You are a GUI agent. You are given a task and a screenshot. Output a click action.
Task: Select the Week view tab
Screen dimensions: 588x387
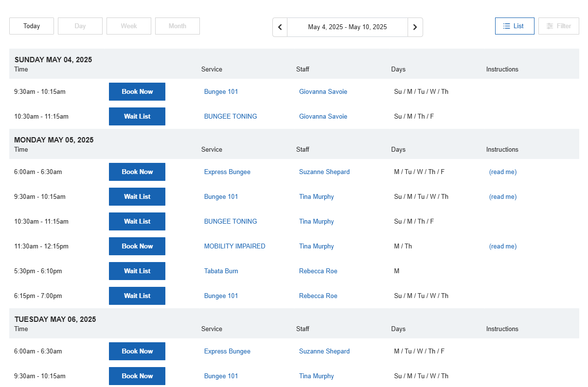point(129,26)
